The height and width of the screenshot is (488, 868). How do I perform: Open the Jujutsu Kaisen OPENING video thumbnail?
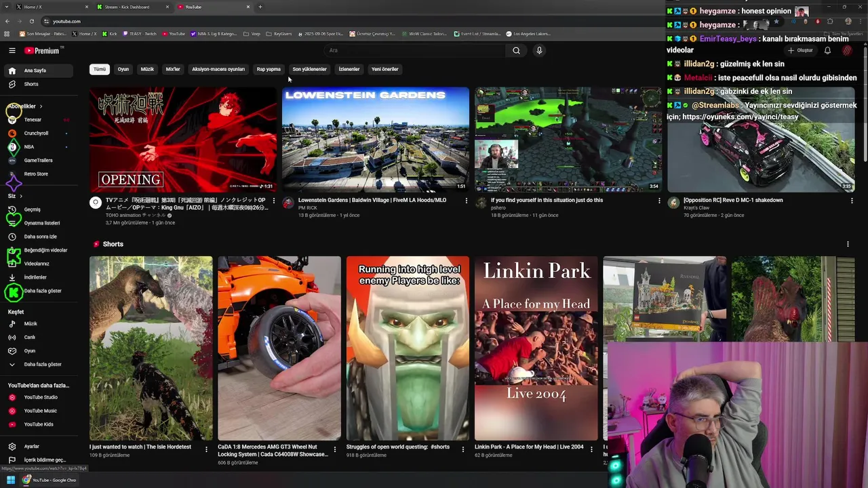coord(183,140)
